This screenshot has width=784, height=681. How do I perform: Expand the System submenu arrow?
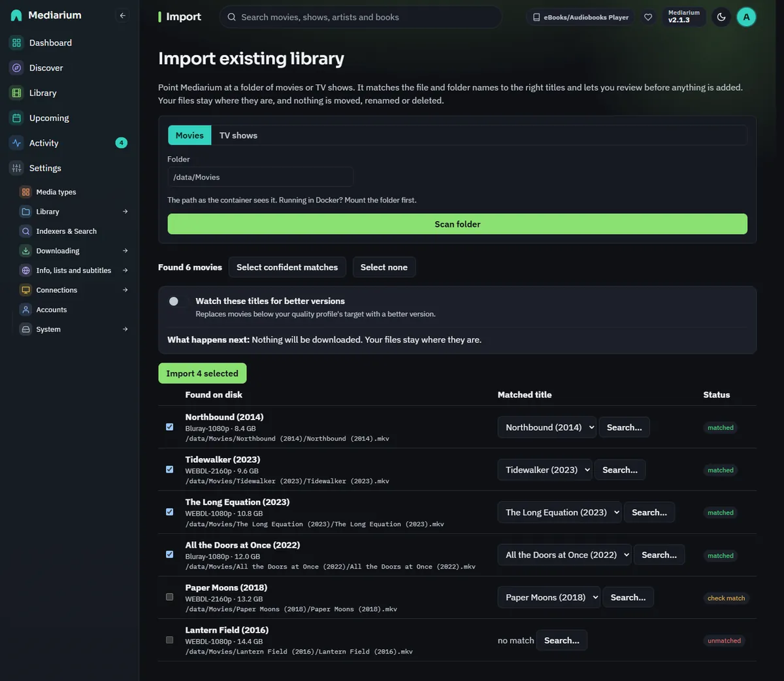pyautogui.click(x=125, y=329)
